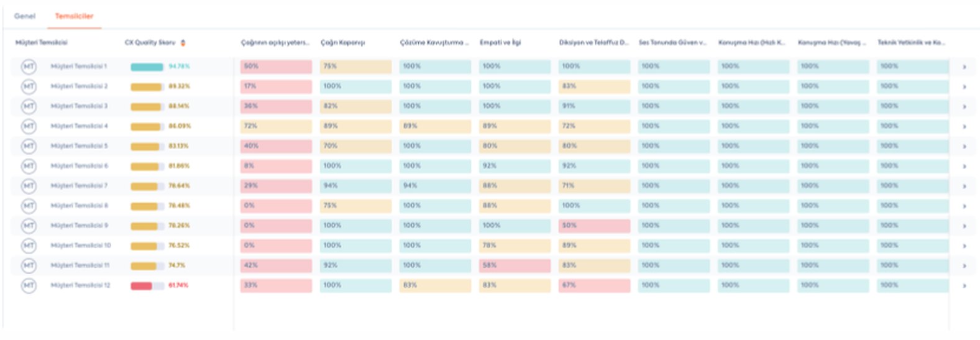Expand row arrow for Müşteri Temsilcisi 6

[964, 166]
